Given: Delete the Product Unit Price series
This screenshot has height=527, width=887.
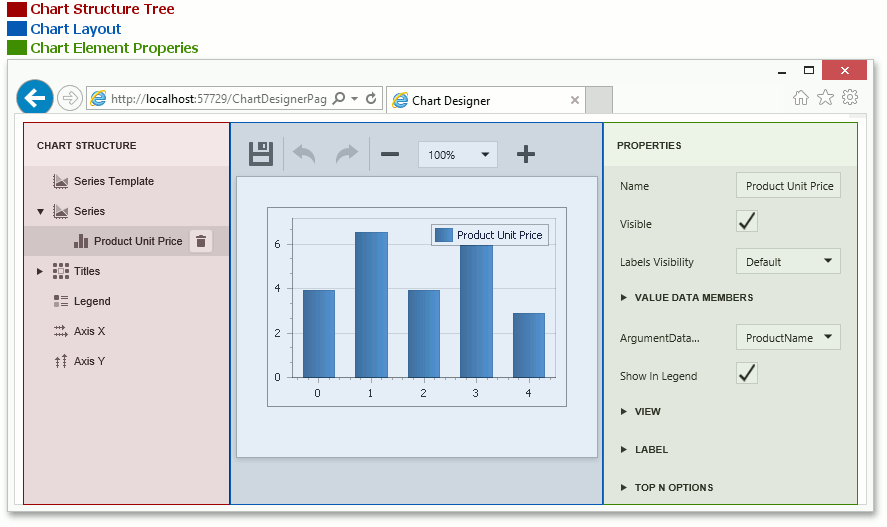Looking at the screenshot, I should coord(201,241).
